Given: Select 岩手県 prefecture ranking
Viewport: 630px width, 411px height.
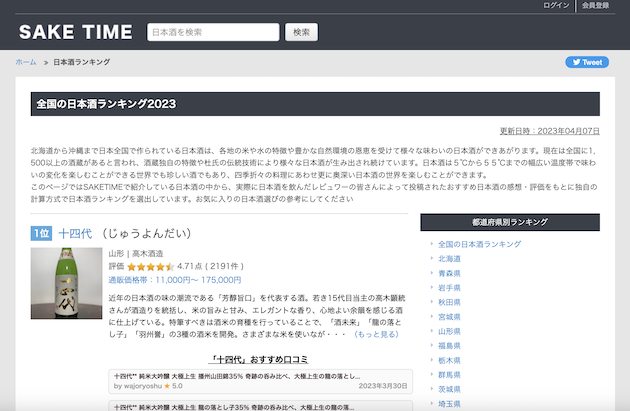Looking at the screenshot, I should coord(449,288).
